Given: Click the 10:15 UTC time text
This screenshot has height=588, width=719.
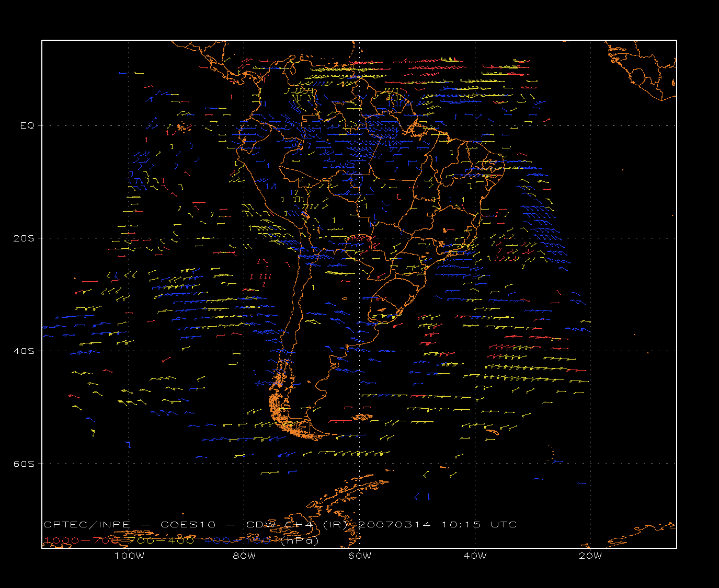Looking at the screenshot, I should [x=480, y=525].
